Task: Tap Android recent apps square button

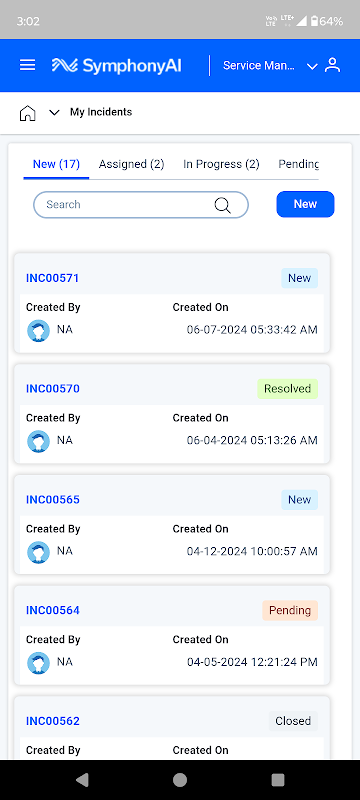Action: tap(278, 779)
